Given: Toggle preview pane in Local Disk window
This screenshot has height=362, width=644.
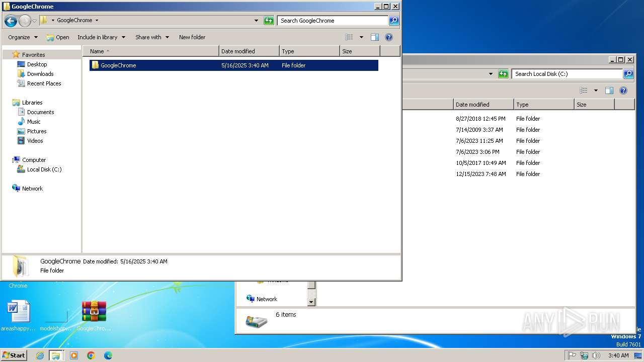Looking at the screenshot, I should click(609, 90).
